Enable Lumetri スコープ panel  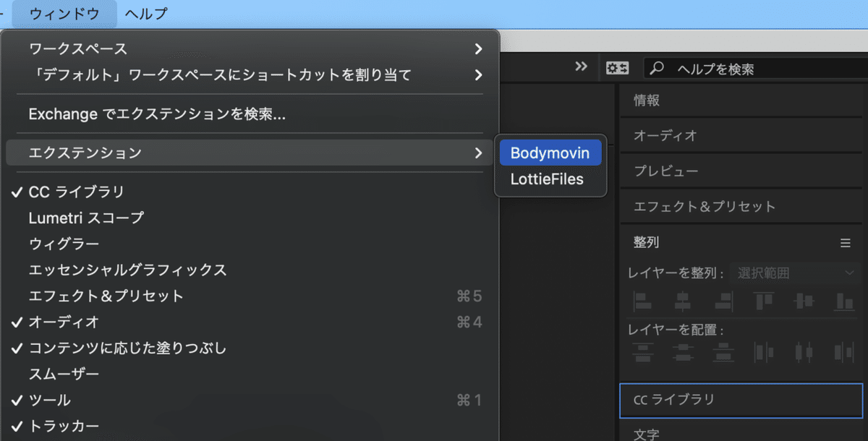click(x=250, y=218)
